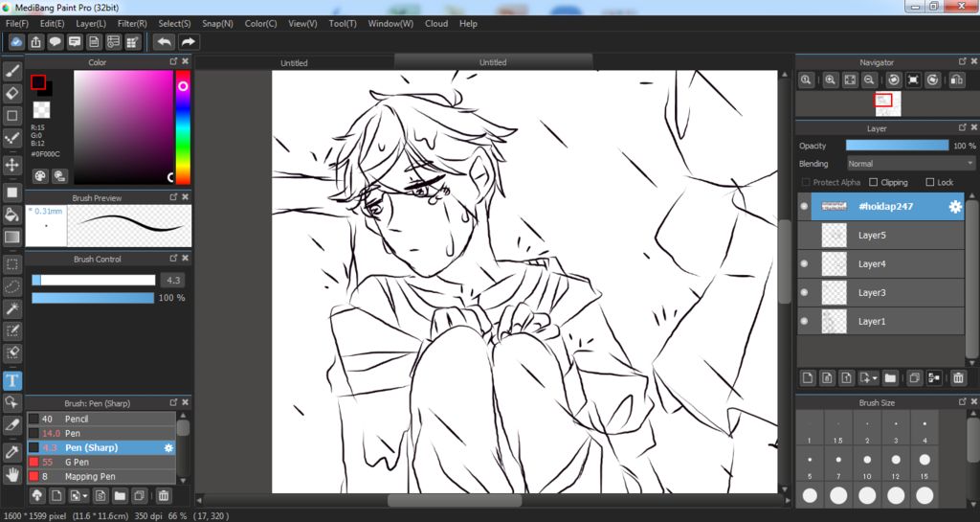Enable the Lock checkbox
Screen dimensions: 980x522
pyautogui.click(x=930, y=182)
